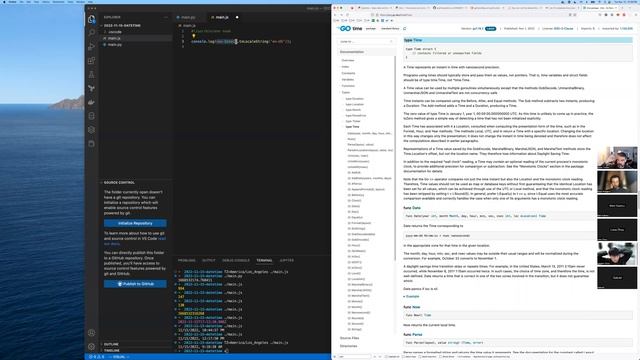The width and height of the screenshot is (640, 360).
Task: Open the Docker whale view
Action: [91, 102]
